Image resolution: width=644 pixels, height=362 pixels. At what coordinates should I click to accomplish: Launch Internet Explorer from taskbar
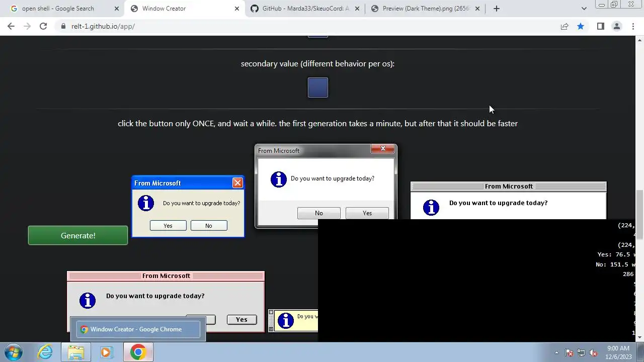(x=45, y=352)
